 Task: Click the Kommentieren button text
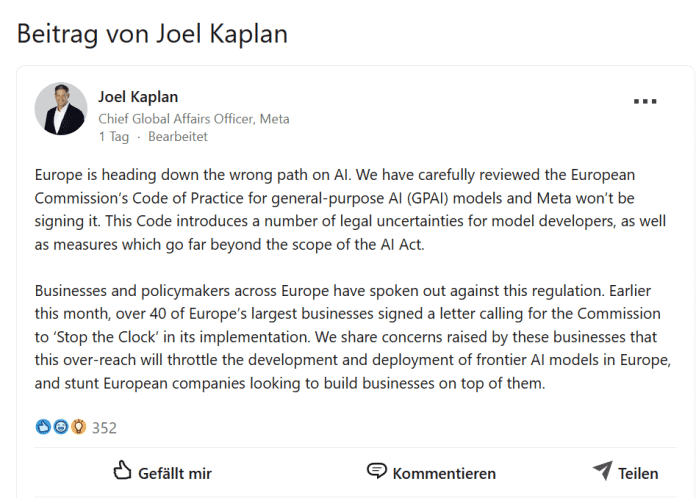[x=444, y=474]
